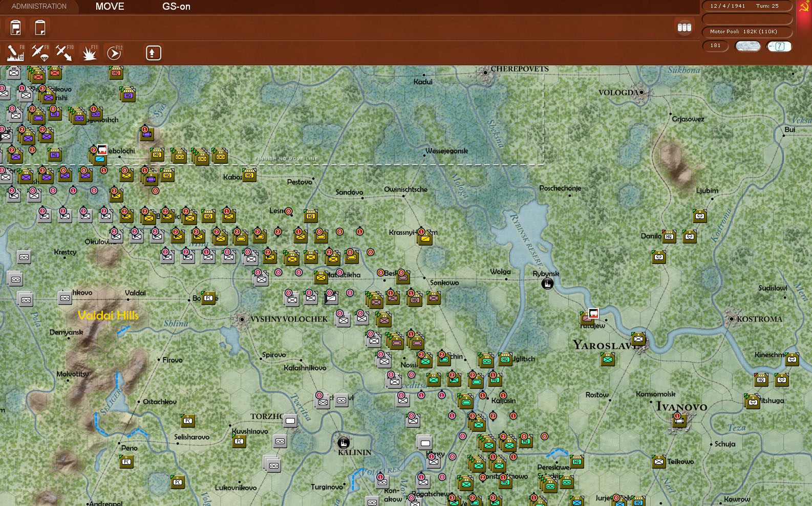Click the Vologda city marker
The image size is (812, 506).
click(641, 93)
